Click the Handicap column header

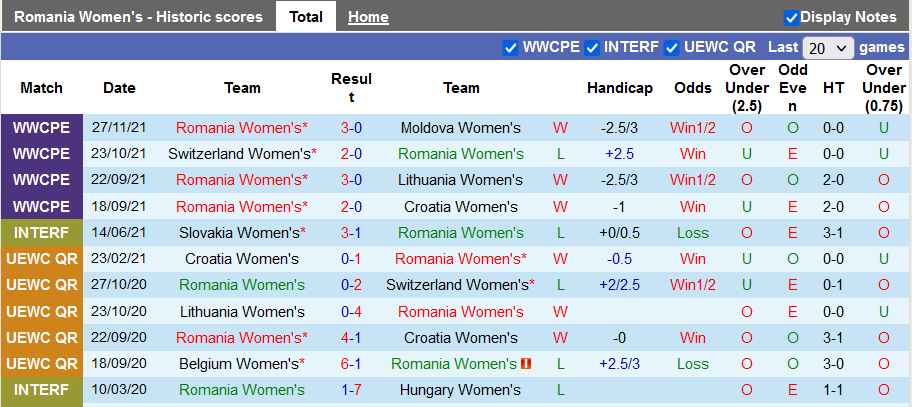620,88
